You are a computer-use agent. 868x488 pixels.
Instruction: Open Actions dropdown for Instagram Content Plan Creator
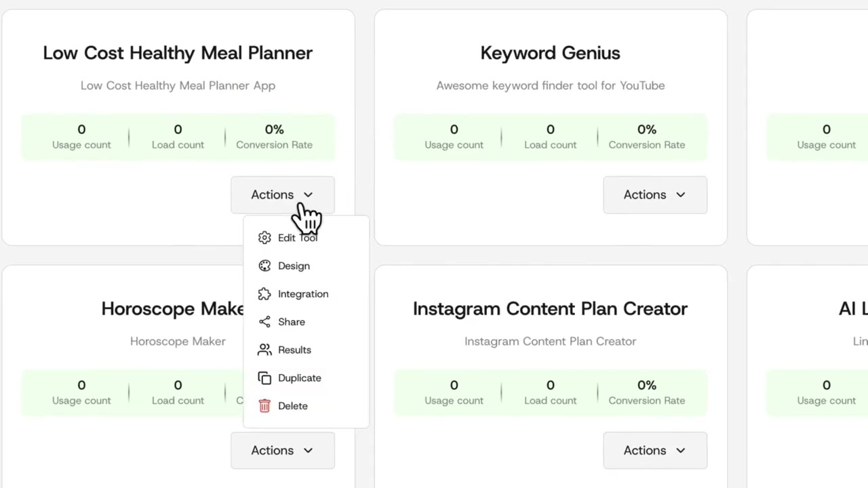click(x=654, y=451)
